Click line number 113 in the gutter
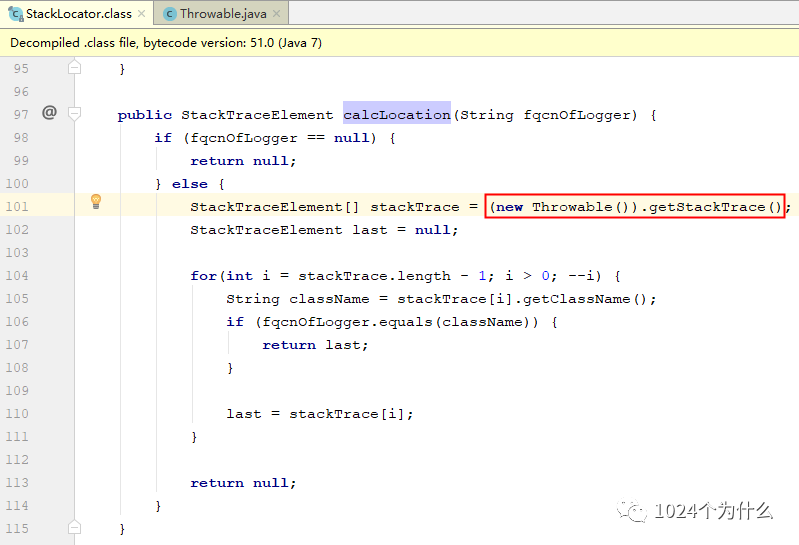The height and width of the screenshot is (545, 799). pos(17,482)
